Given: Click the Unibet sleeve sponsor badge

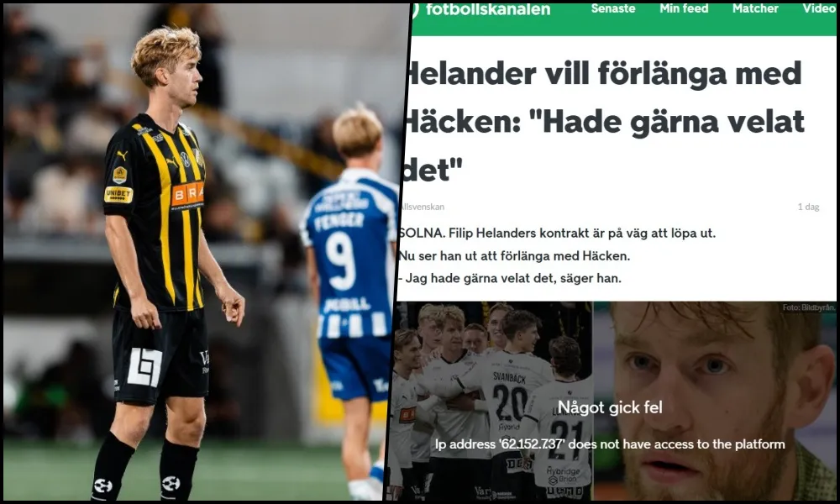Looking at the screenshot, I should pos(118,195).
